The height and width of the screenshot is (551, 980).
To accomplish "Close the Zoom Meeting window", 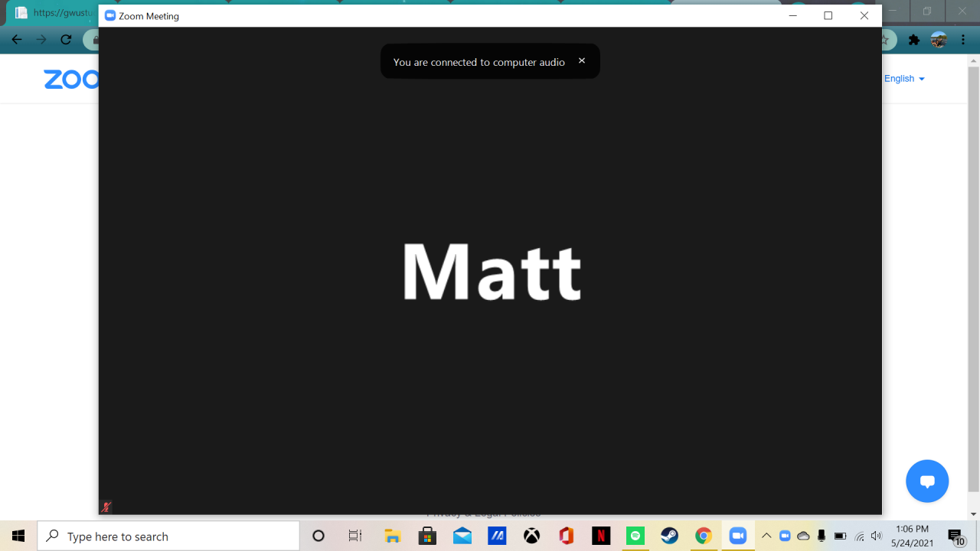I will coord(864,15).
